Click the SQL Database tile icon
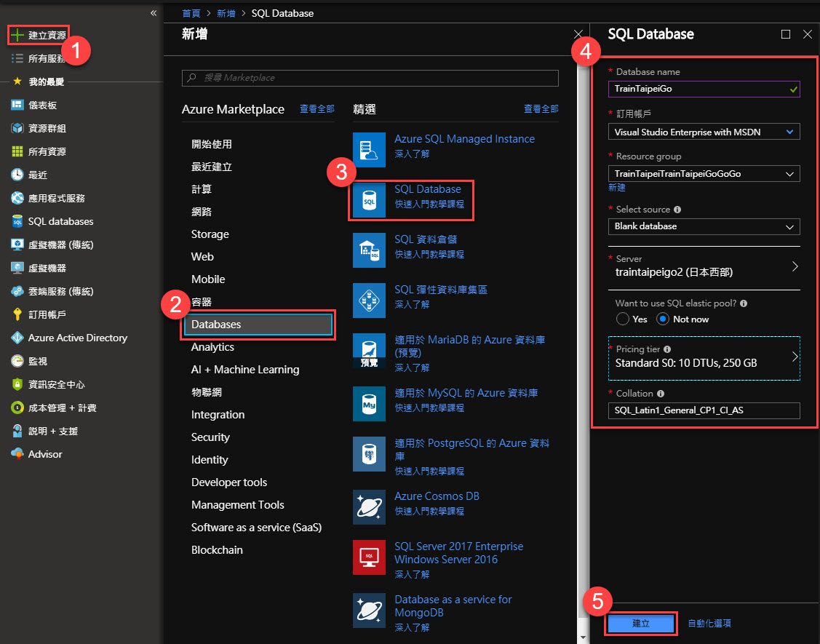This screenshot has height=644, width=820. click(369, 200)
